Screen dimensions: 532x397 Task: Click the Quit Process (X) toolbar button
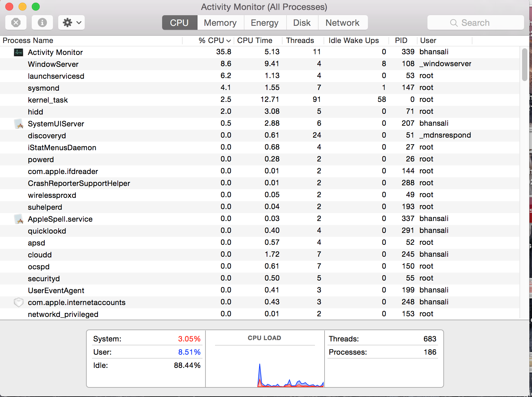coord(16,22)
